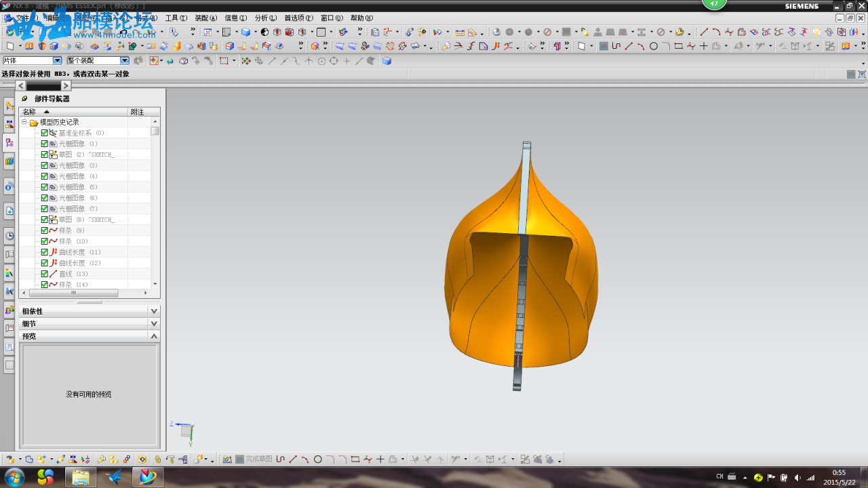This screenshot has height=488, width=868.
Task: Click the half-shaded render style circle icon
Action: (264, 32)
